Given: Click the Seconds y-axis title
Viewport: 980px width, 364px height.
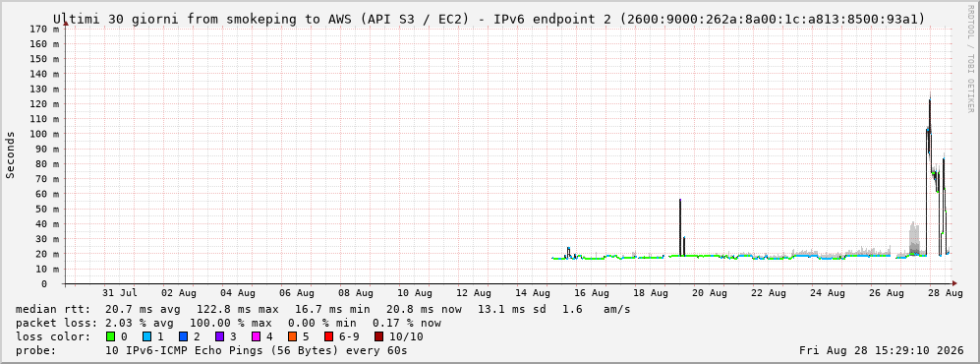Looking at the screenshot, I should [x=10, y=155].
